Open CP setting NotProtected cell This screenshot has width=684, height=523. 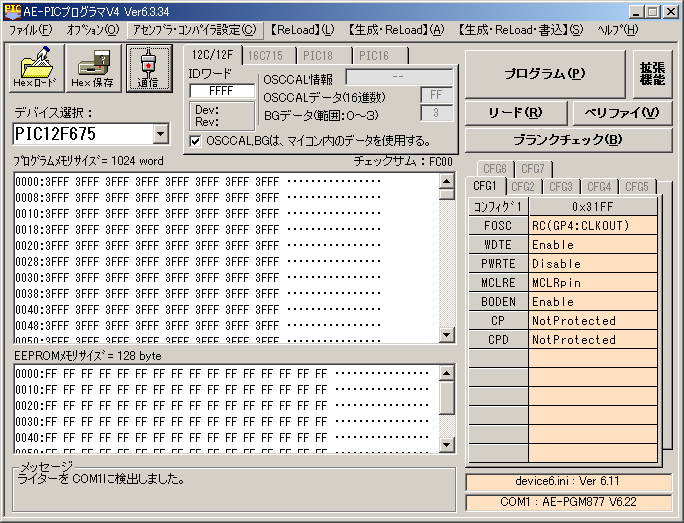[593, 321]
